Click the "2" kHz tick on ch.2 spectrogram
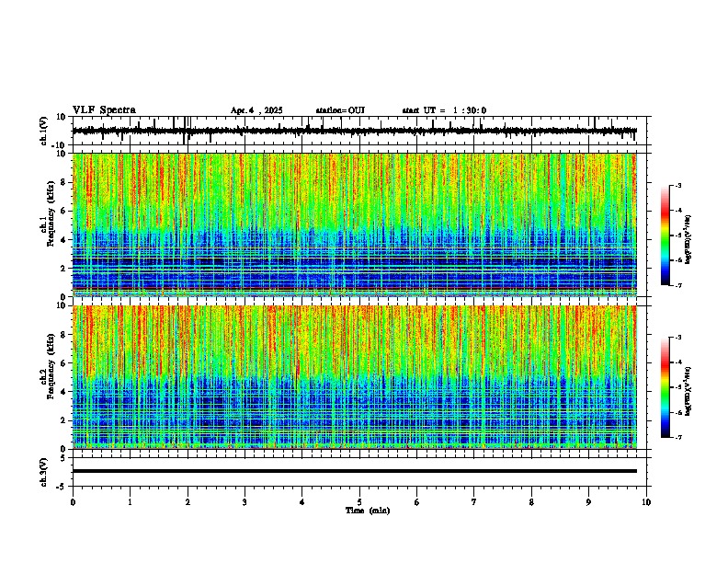This screenshot has width=728, height=563. (63, 420)
